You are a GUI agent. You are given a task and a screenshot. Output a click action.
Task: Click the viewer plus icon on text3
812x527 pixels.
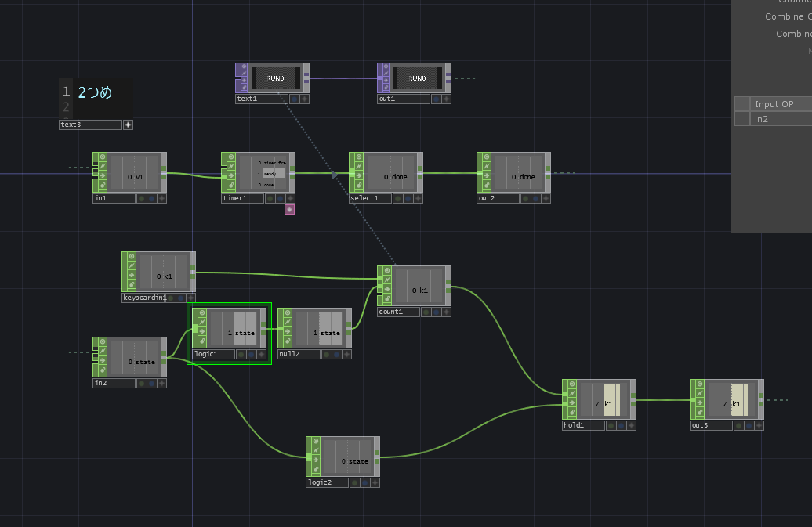click(128, 125)
